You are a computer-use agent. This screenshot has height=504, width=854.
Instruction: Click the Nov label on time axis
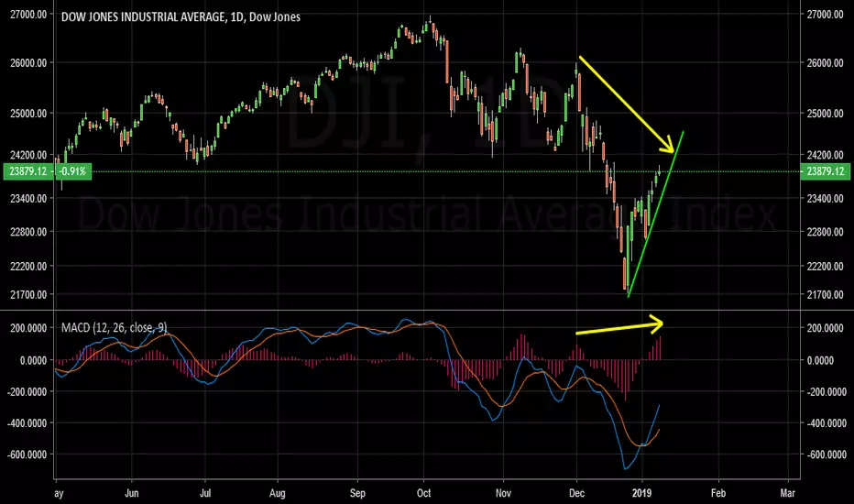click(x=503, y=493)
